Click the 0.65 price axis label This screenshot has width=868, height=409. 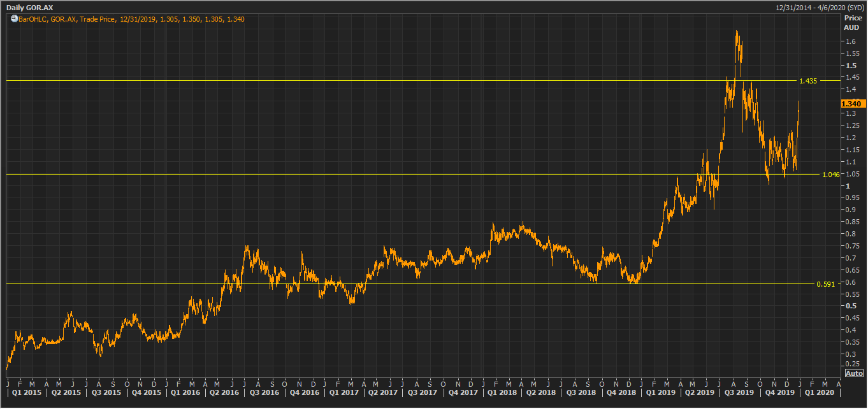click(853, 270)
